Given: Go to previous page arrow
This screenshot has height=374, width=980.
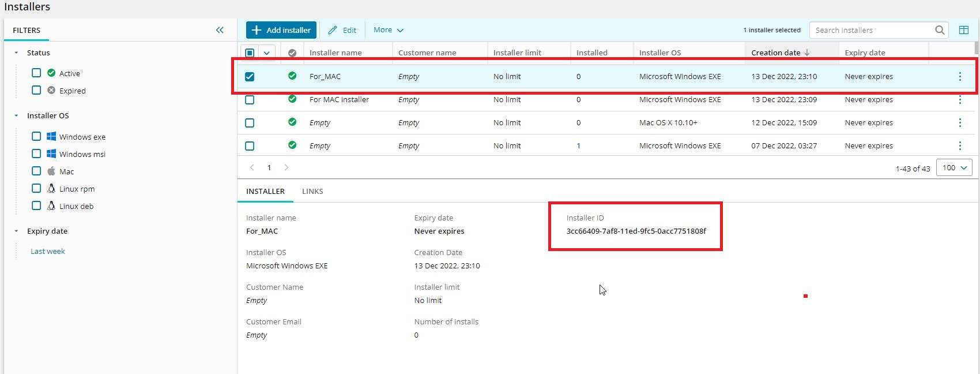Looking at the screenshot, I should pos(252,168).
